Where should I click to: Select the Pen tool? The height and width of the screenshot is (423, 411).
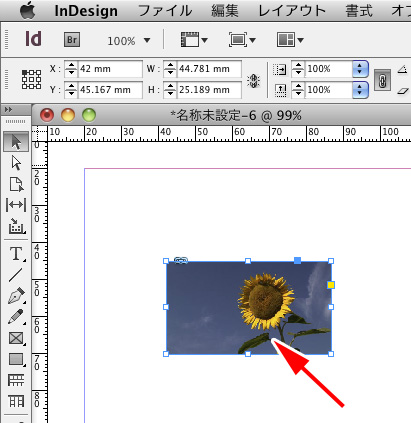click(16, 296)
